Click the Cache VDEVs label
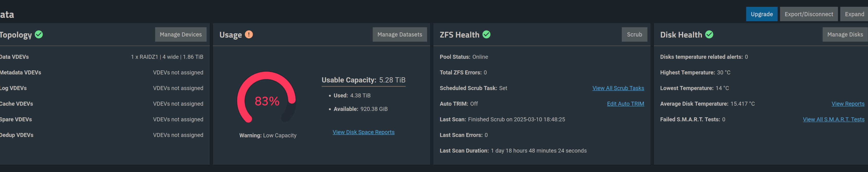This screenshot has width=868, height=172. click(x=16, y=104)
